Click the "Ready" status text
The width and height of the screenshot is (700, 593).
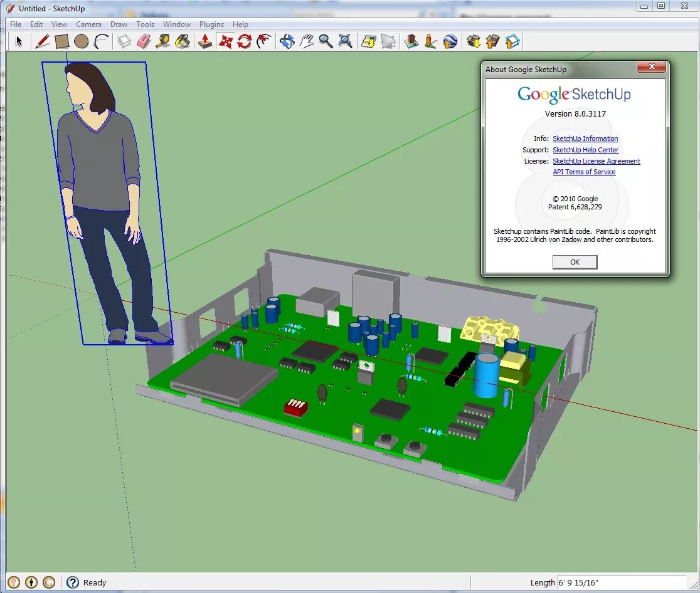point(95,582)
